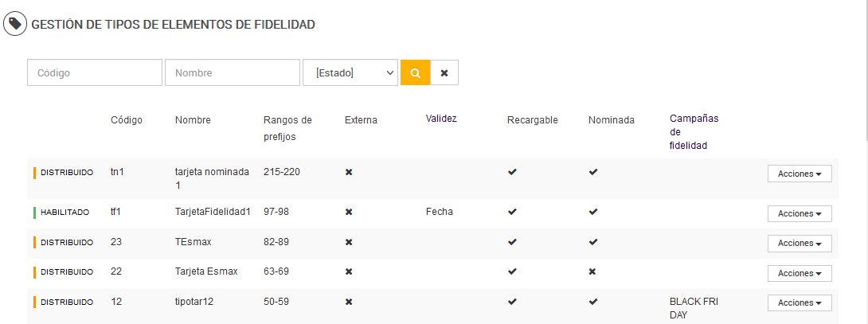Click into the Nombre filter field
868x324 pixels.
pyautogui.click(x=232, y=72)
